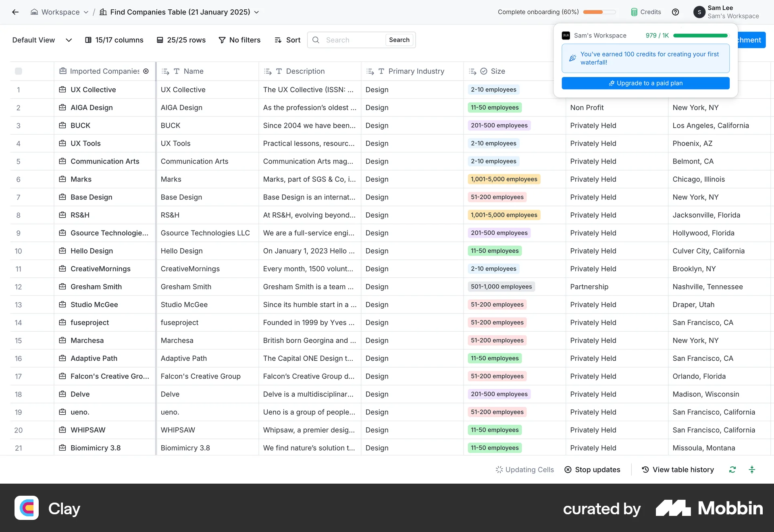774x532 pixels.
Task: Open the help question mark icon
Action: pyautogui.click(x=676, y=12)
